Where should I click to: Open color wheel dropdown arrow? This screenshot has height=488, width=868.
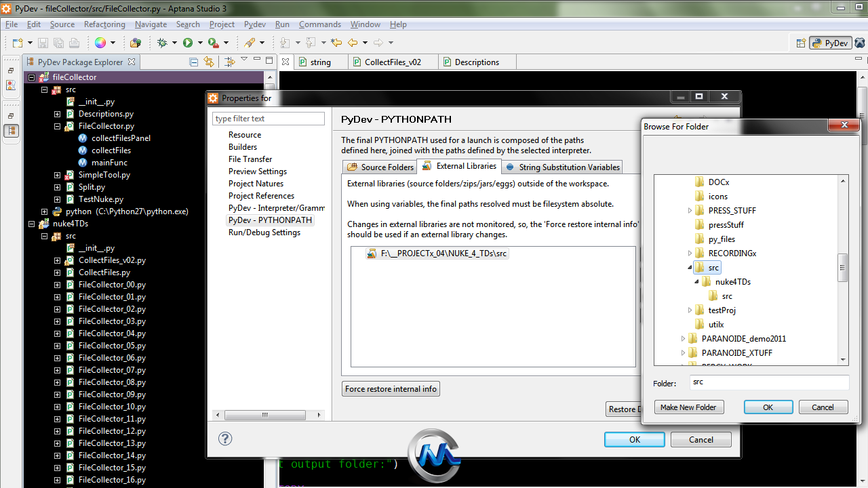click(113, 43)
